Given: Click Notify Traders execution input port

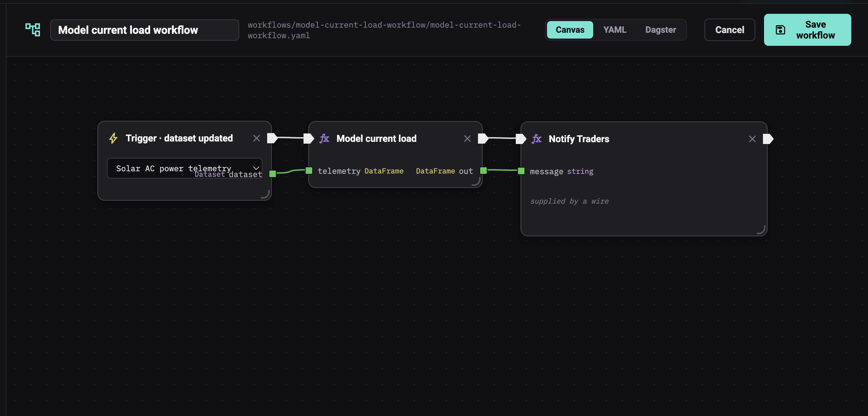Looking at the screenshot, I should pyautogui.click(x=521, y=139).
